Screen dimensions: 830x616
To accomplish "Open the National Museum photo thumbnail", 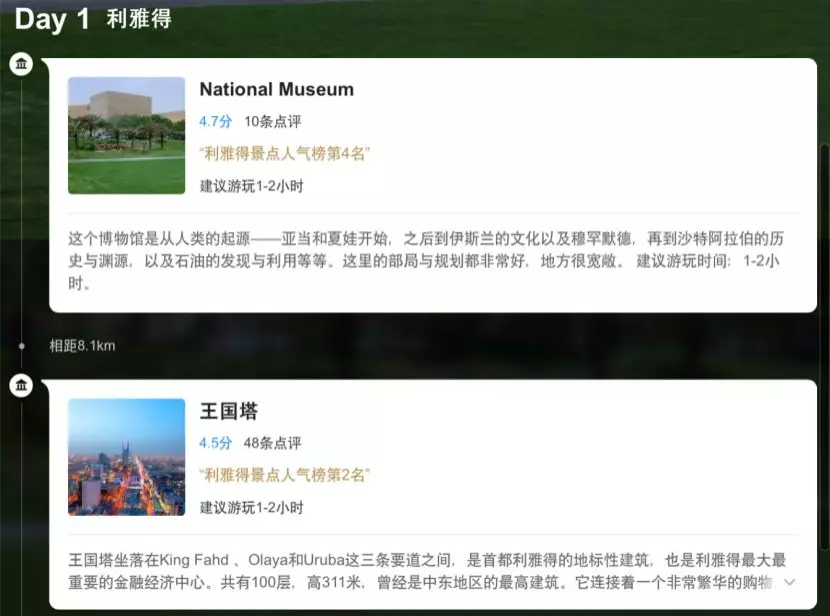I will tap(127, 136).
